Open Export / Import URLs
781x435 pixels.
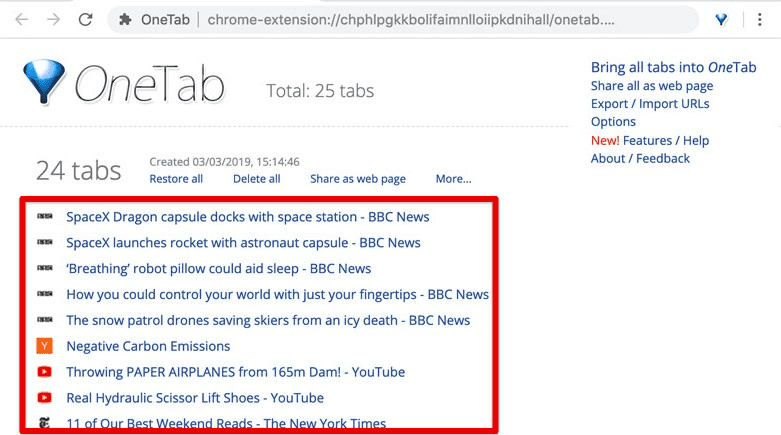click(650, 104)
